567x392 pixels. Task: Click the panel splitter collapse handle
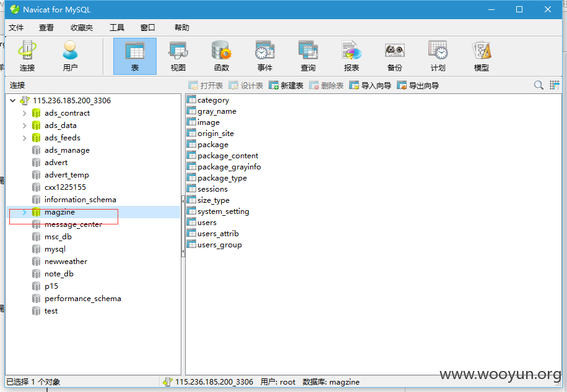click(183, 226)
